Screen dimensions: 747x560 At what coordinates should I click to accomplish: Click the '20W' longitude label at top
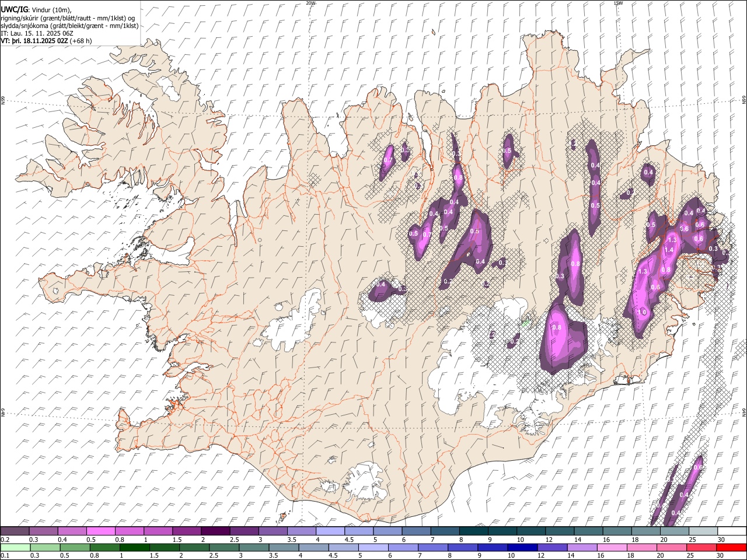point(310,3)
